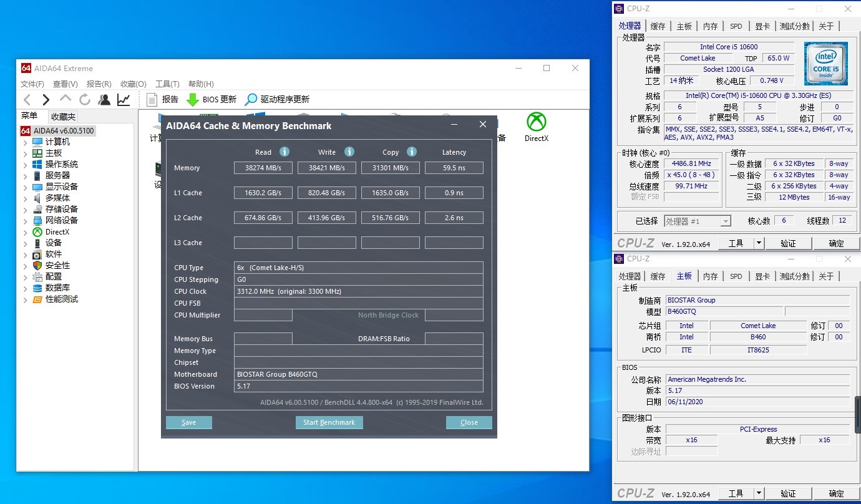The image size is (861, 504).
Task: Select 操作系统 in the AIDA64 tree
Action: [x=61, y=164]
